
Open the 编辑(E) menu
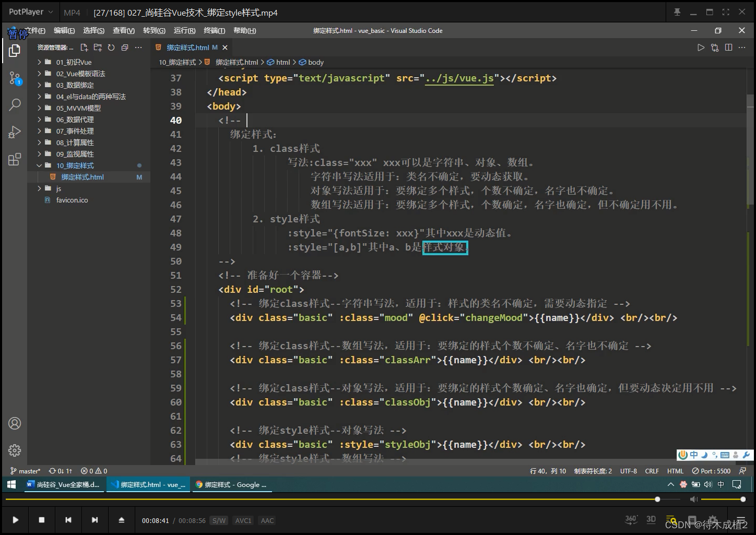64,31
